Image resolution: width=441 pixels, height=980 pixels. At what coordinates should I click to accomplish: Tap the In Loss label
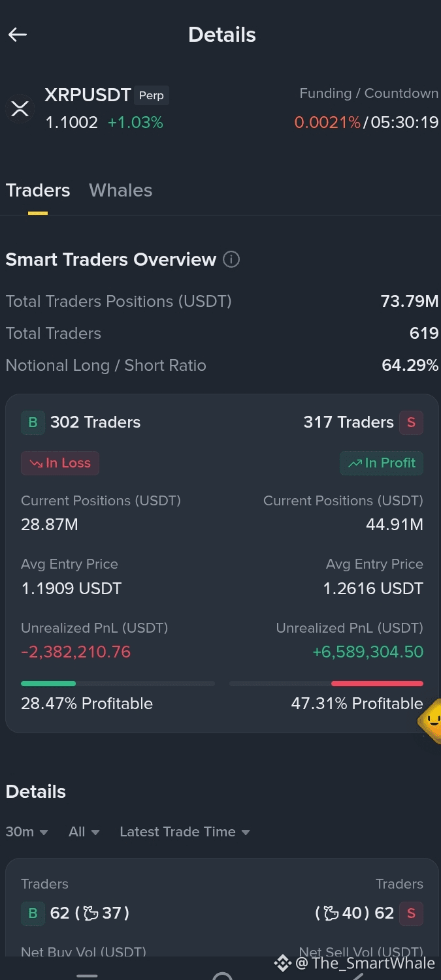(x=60, y=463)
